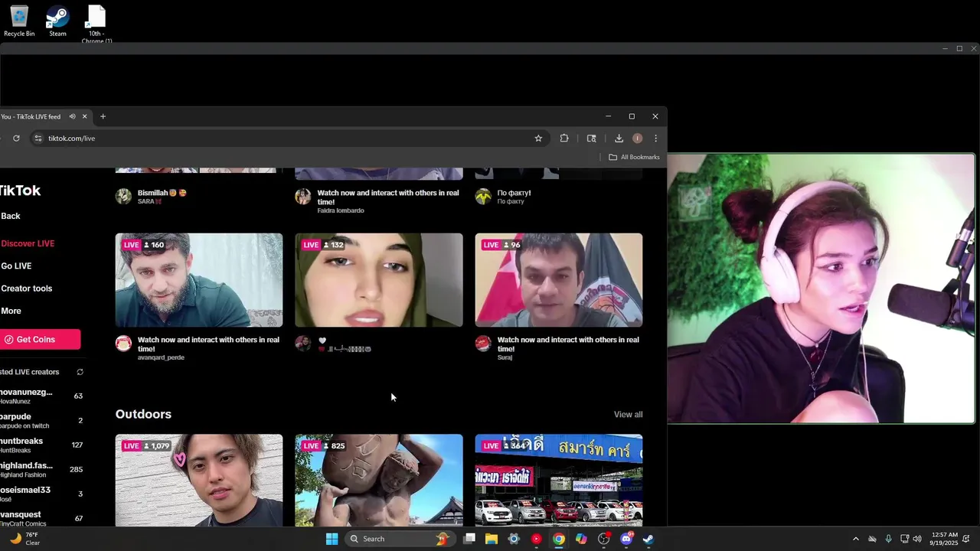The width and height of the screenshot is (980, 551).
Task: Select Go LIVE in sidebar
Action: (16, 266)
